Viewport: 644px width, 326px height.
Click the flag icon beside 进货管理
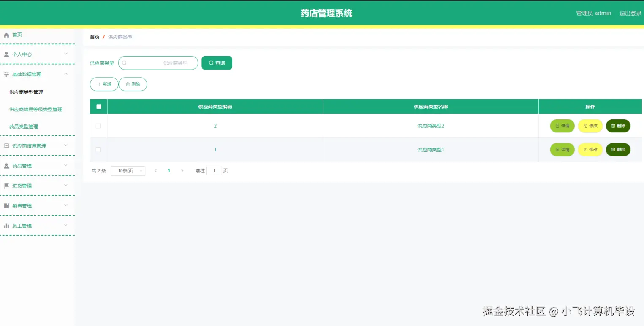(x=6, y=186)
